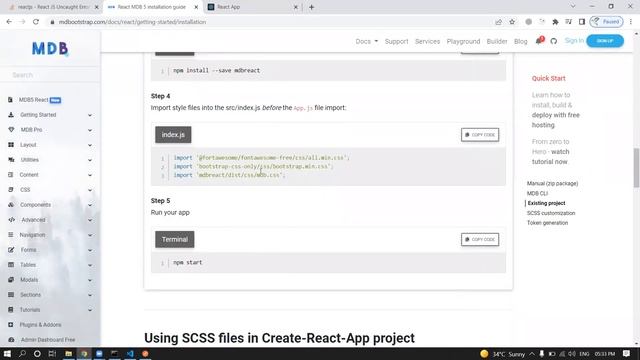Switch to the React JS Uncaught Error tab
Viewport: 640px width, 360px height.
[53, 7]
